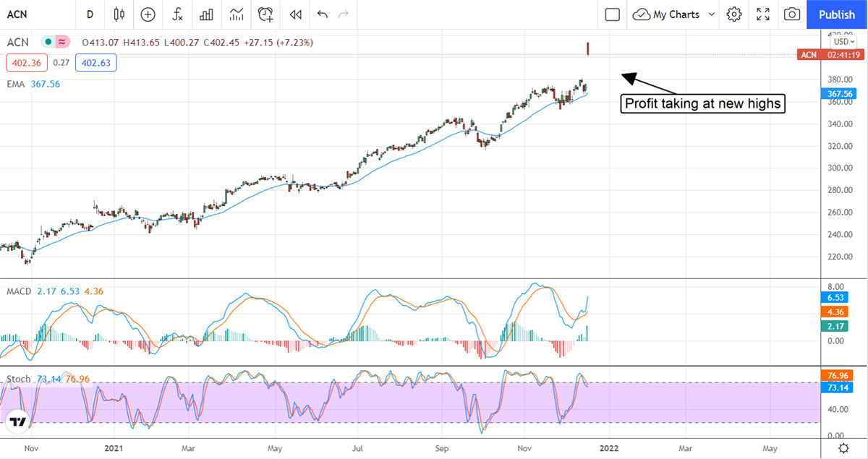This screenshot has width=868, height=459.
Task: Select the Stoch indicator legend
Action: 18,379
